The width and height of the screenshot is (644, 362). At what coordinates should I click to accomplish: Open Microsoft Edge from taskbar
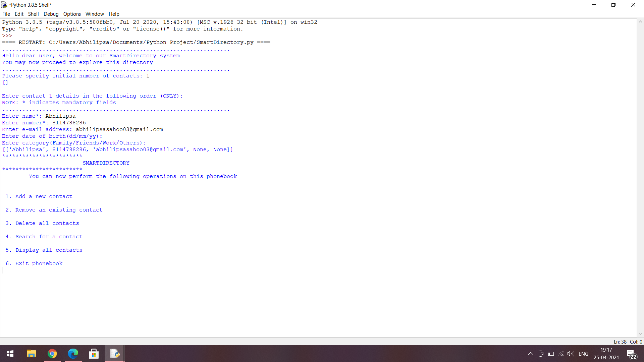(73, 354)
